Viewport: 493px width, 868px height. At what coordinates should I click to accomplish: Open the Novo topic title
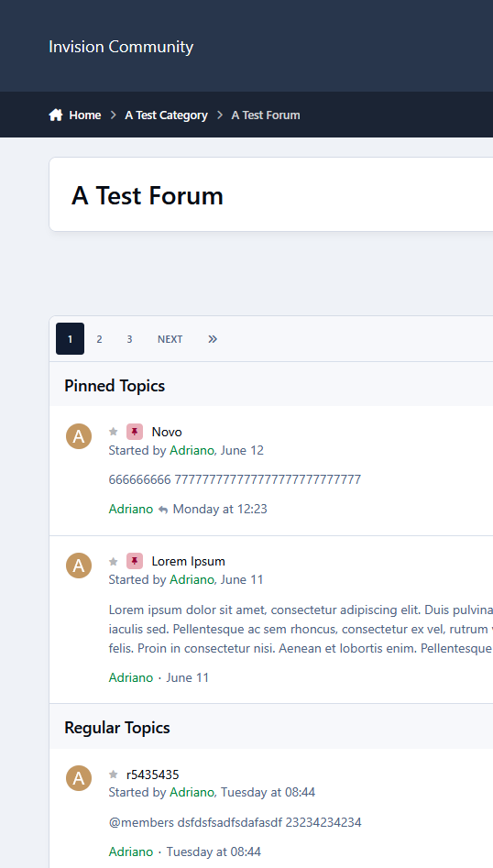click(x=167, y=432)
